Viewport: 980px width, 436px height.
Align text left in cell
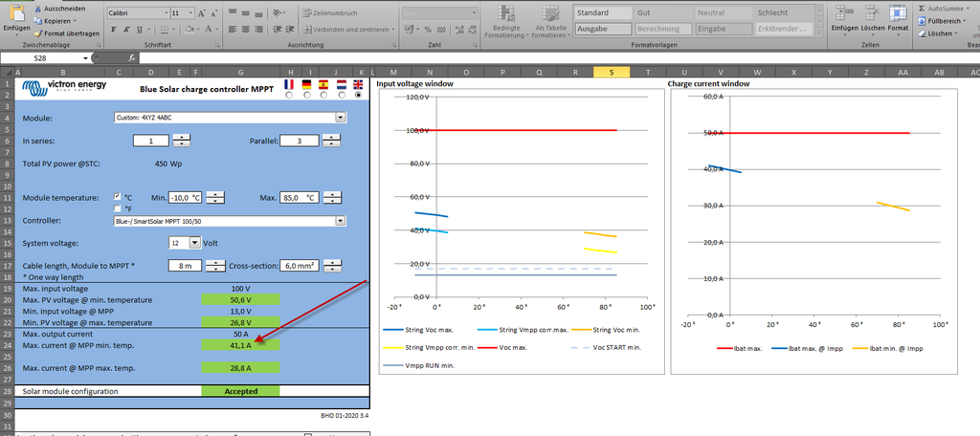tap(232, 29)
